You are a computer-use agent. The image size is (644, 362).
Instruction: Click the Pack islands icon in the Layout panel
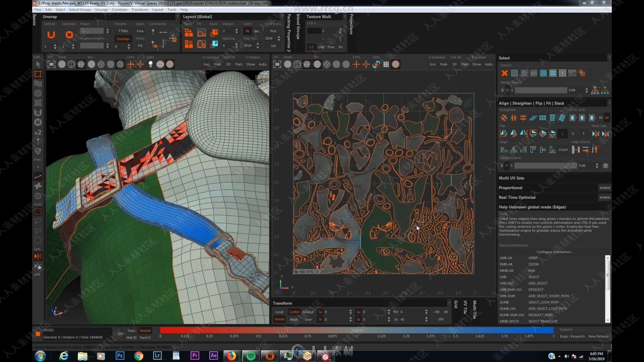[189, 33]
